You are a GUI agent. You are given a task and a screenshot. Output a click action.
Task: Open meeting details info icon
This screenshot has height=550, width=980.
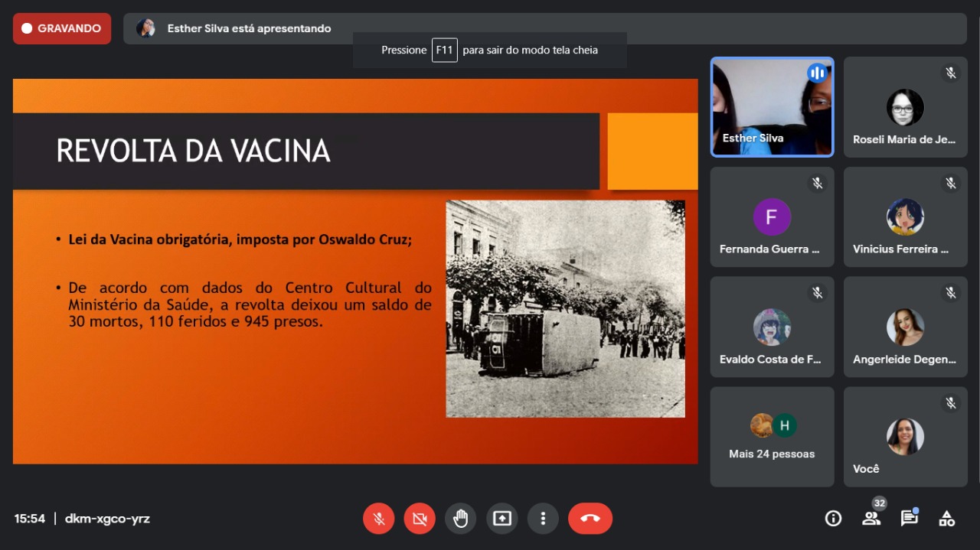point(833,519)
